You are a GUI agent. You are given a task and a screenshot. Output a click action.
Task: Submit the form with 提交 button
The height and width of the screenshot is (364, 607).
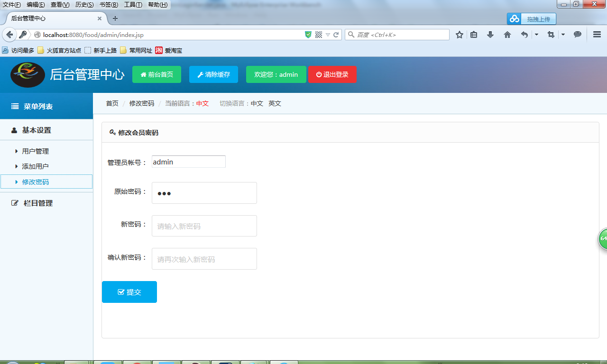tap(129, 292)
